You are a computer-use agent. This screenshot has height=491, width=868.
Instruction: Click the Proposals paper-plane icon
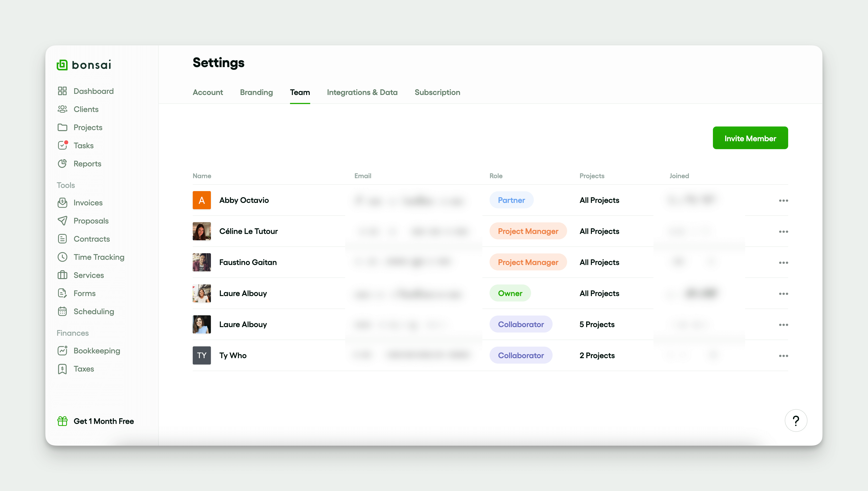62,221
